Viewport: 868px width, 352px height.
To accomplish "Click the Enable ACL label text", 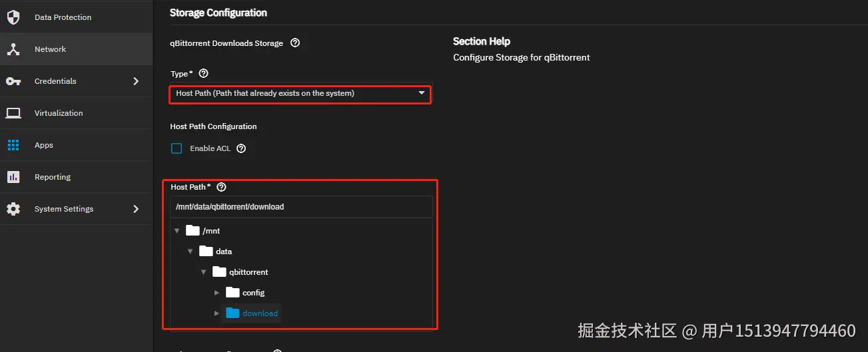I will (210, 148).
